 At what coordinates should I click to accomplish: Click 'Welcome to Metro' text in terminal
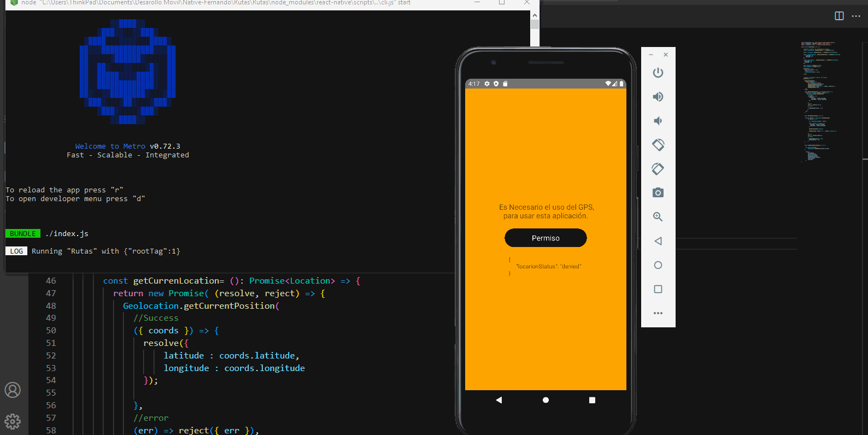point(110,146)
